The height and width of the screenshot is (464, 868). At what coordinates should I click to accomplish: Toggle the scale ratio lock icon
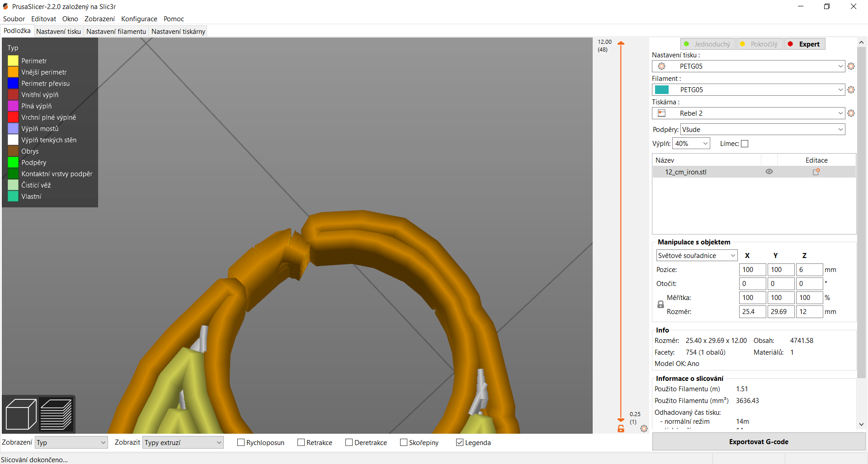tap(660, 305)
